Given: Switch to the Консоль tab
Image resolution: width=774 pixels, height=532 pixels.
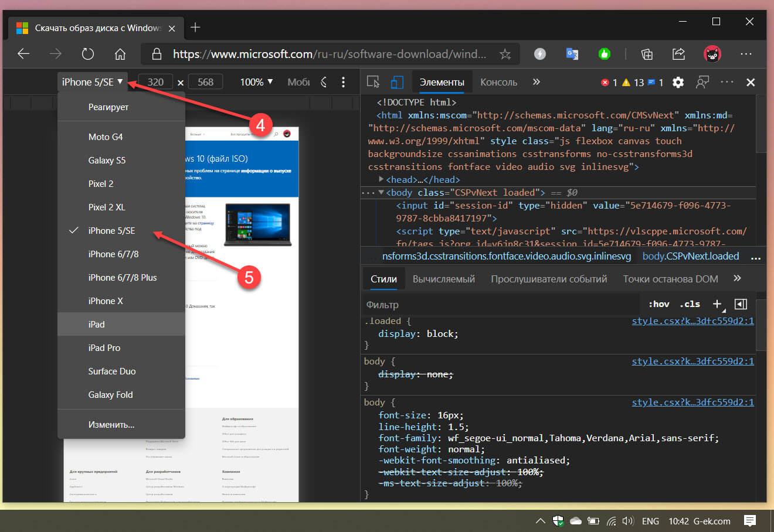Looking at the screenshot, I should point(499,82).
